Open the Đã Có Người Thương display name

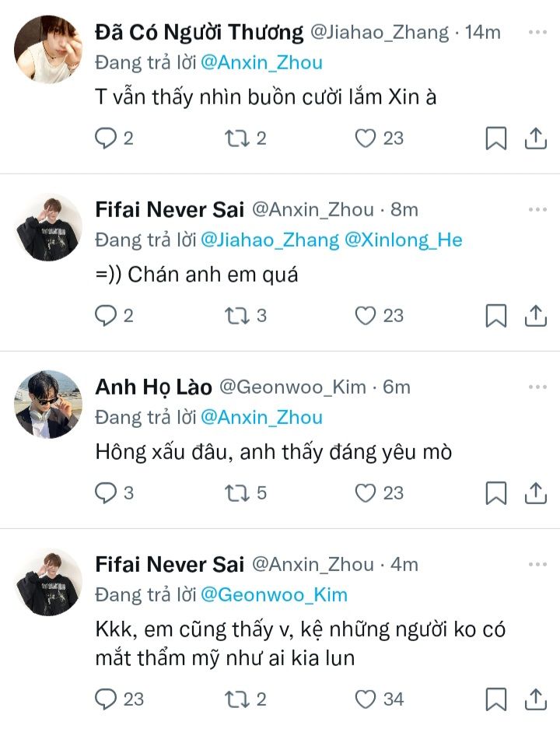pos(199,33)
